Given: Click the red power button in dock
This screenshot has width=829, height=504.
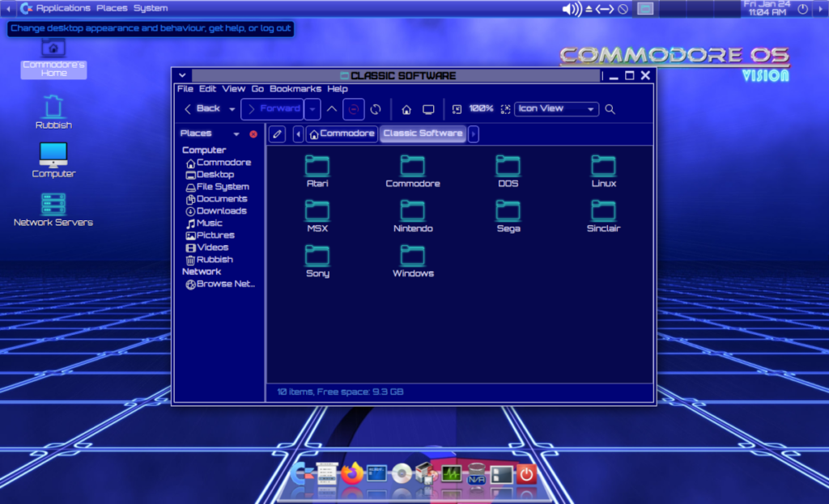Looking at the screenshot, I should 526,474.
